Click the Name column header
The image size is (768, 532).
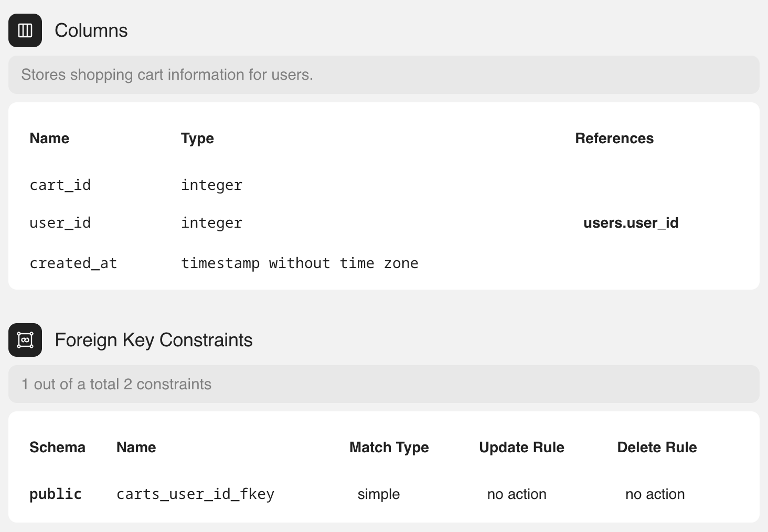click(x=49, y=138)
